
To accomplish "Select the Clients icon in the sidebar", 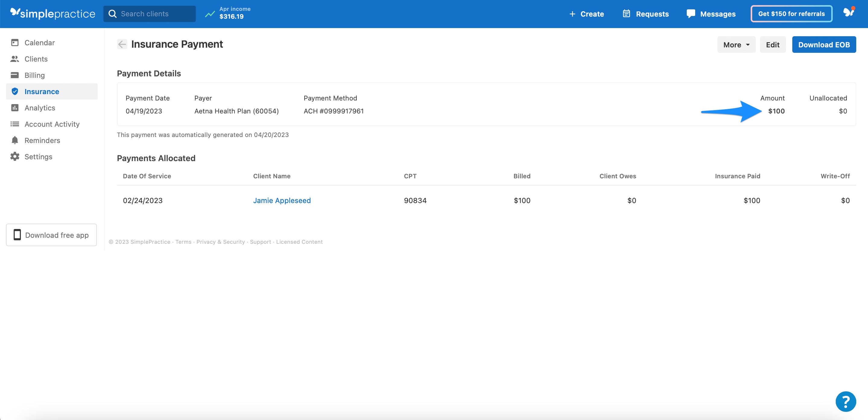I will pyautogui.click(x=15, y=59).
